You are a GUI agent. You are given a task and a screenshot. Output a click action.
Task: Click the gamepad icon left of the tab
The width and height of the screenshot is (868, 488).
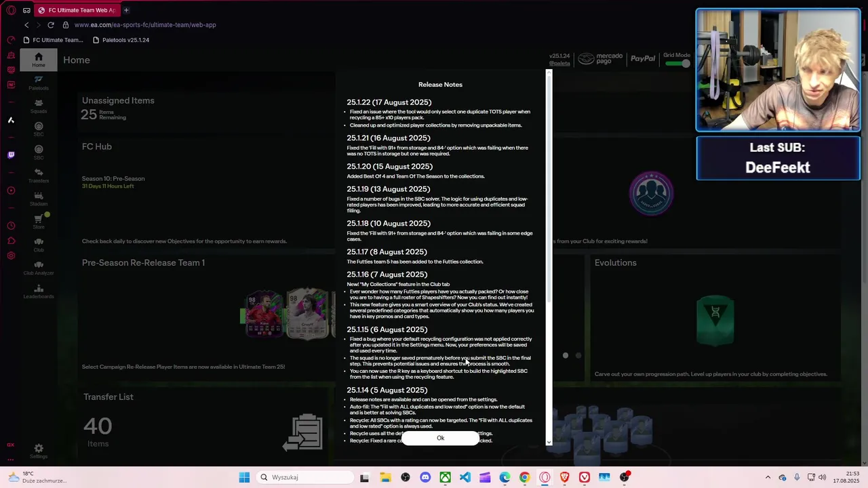[26, 10]
